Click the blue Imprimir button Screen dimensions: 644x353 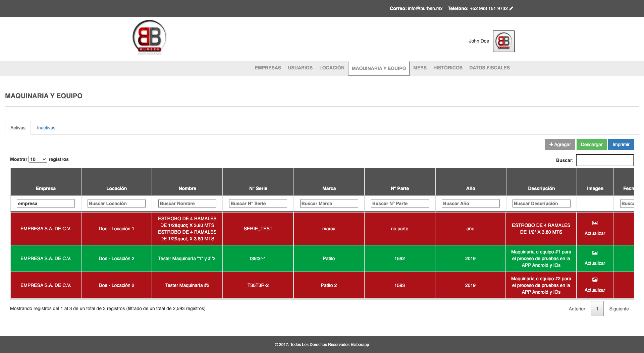(621, 144)
